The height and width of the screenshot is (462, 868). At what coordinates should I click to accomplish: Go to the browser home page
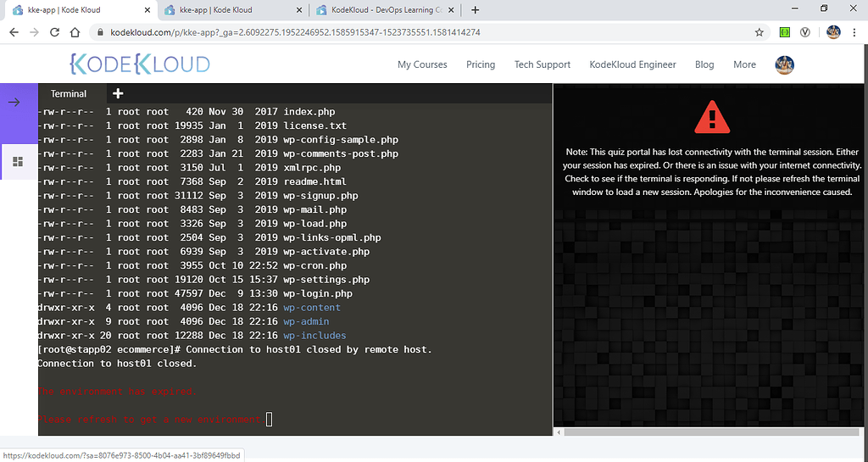pyautogui.click(x=75, y=33)
